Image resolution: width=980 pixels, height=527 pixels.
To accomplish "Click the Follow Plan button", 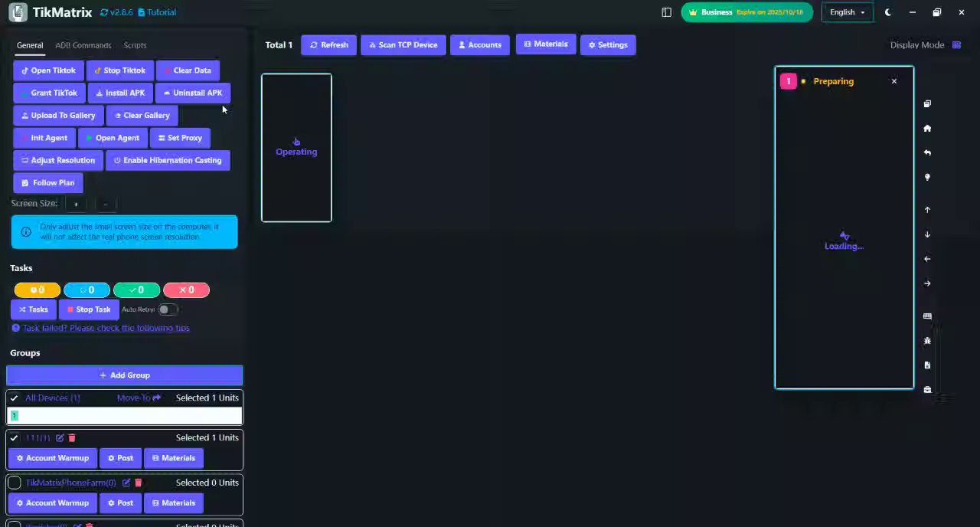I will pyautogui.click(x=48, y=183).
